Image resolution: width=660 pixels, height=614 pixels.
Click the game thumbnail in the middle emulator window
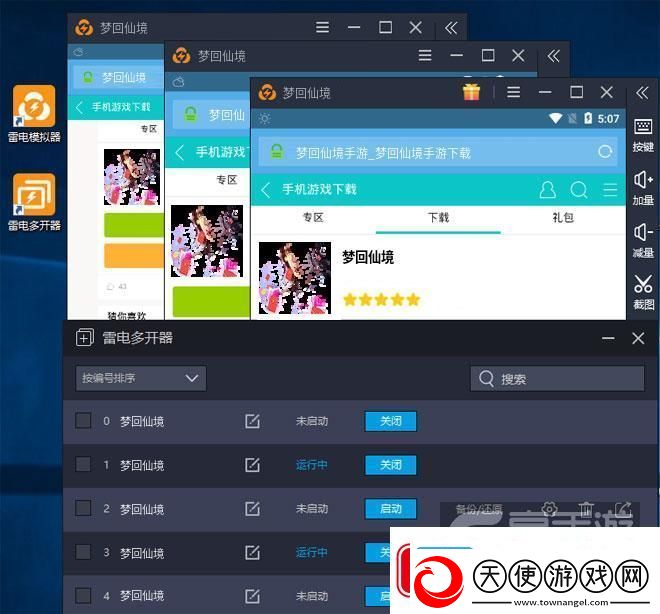[x=207, y=241]
